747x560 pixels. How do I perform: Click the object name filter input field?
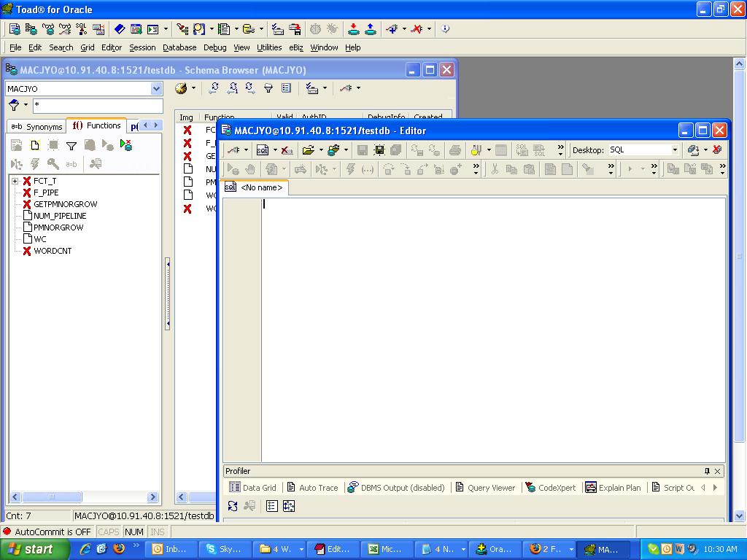click(97, 106)
